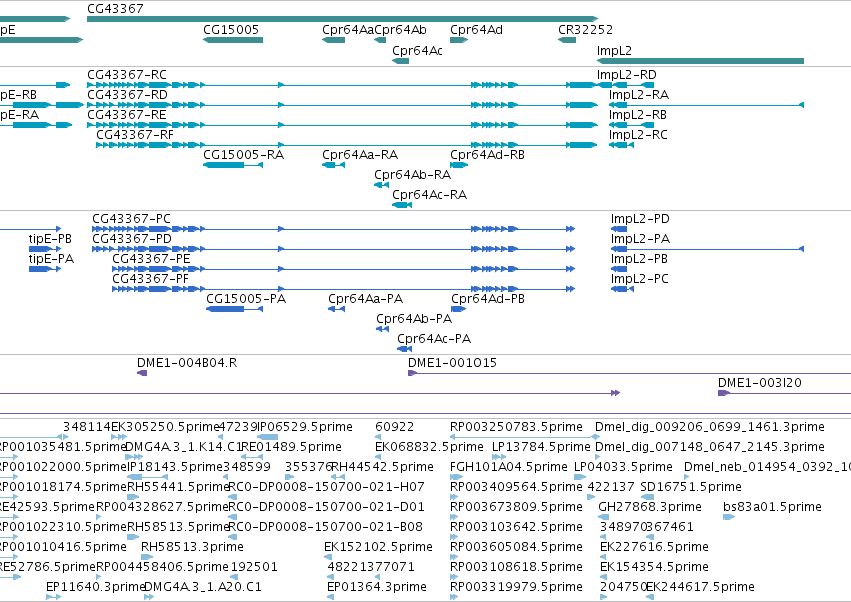
Task: Select transcript ImpL2-RD
Action: 626,85
